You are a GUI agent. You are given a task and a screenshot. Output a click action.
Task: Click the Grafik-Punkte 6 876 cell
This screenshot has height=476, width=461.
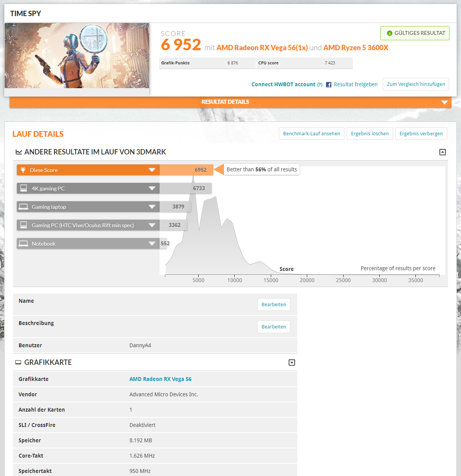point(207,63)
